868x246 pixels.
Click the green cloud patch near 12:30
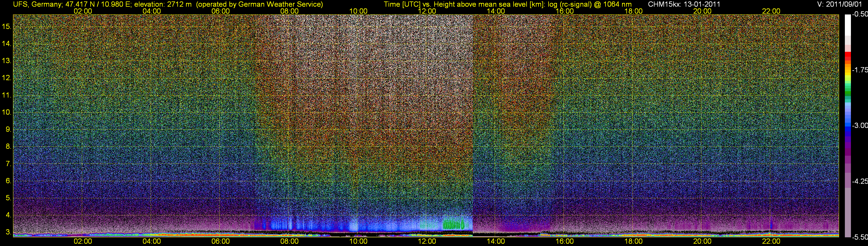pos(454,224)
